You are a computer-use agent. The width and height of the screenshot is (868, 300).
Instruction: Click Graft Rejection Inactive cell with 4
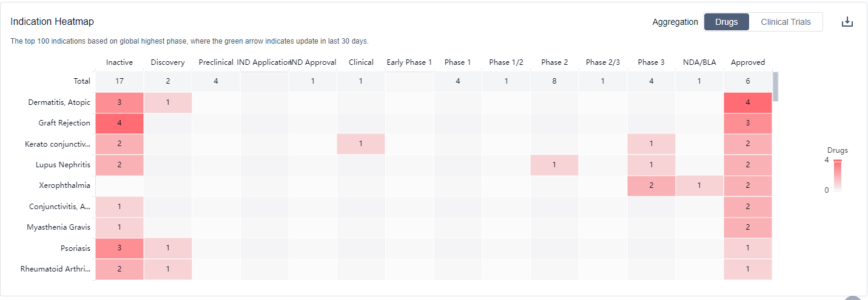pos(119,123)
